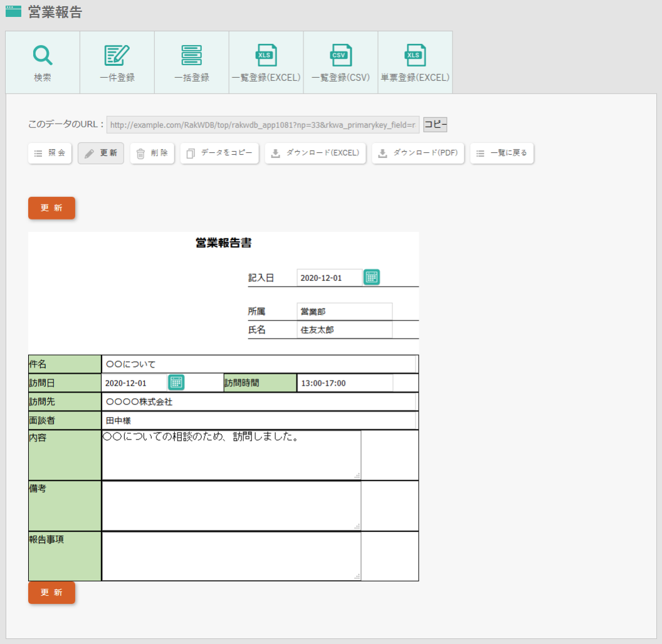Click ダウンロード(PDF) button

tap(418, 153)
